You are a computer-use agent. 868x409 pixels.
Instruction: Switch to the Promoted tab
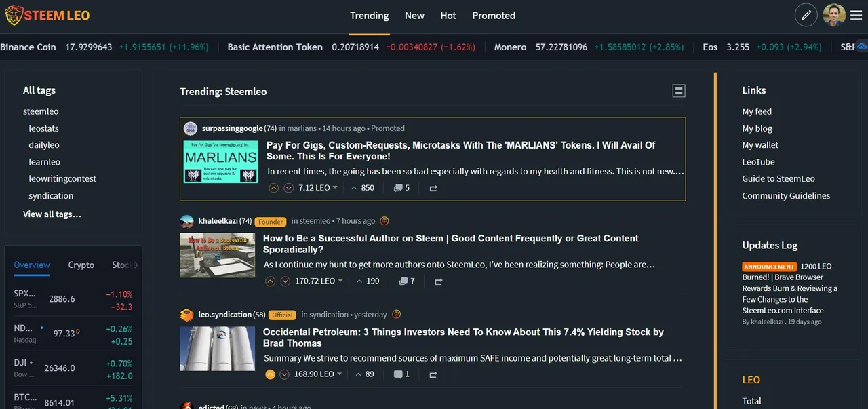pyautogui.click(x=494, y=16)
